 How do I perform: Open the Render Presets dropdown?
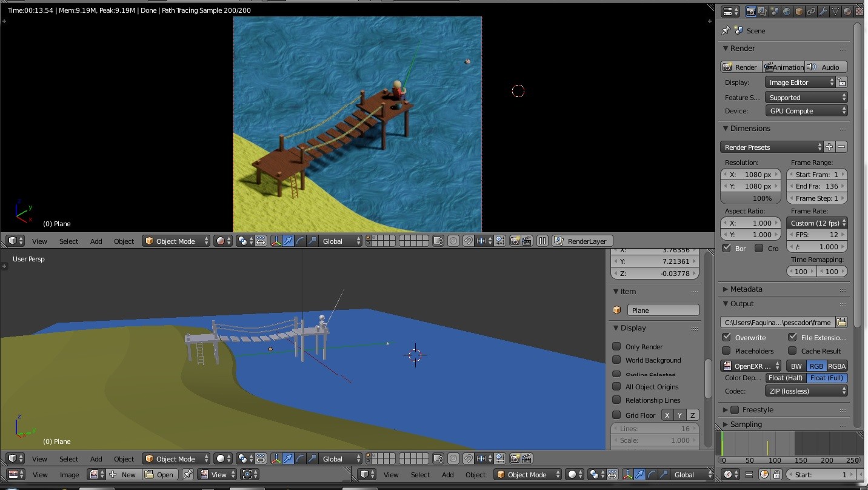pos(772,147)
